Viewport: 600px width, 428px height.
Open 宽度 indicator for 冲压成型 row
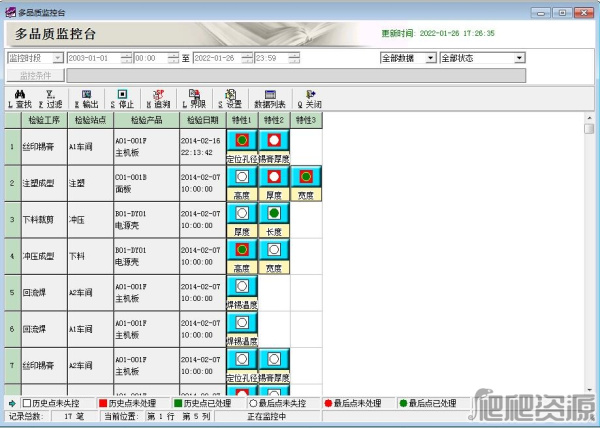(274, 250)
